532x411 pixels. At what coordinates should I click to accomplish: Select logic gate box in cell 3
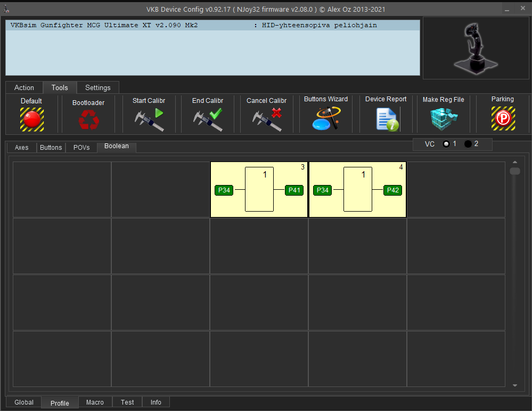click(259, 189)
